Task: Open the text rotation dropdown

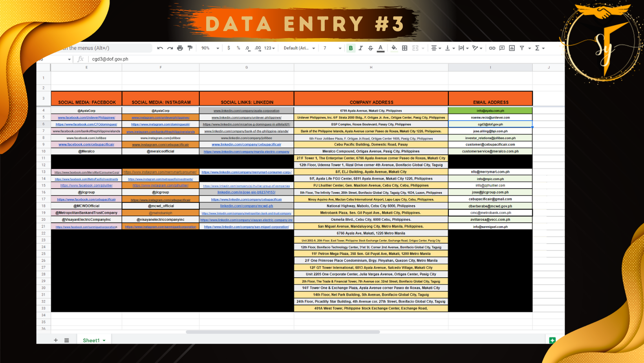Action: pos(477,48)
